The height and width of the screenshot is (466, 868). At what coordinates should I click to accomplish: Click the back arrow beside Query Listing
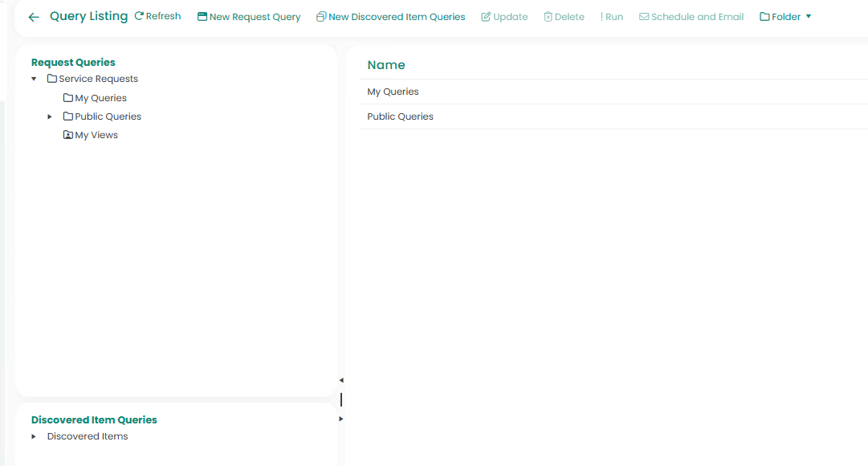[34, 17]
